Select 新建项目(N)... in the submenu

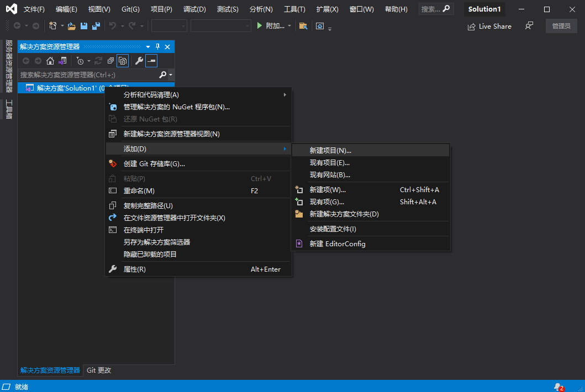point(371,150)
